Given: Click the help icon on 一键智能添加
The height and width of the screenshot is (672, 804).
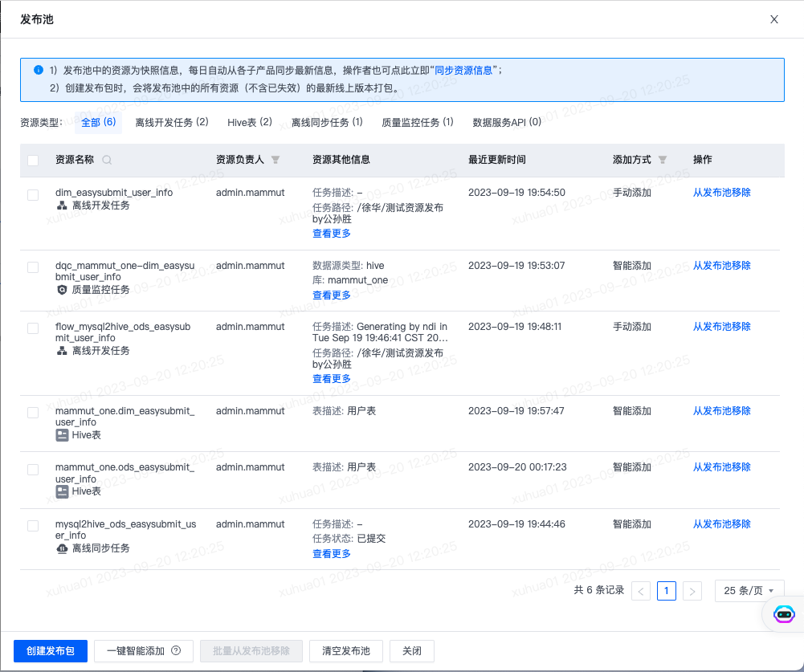Looking at the screenshot, I should click(x=176, y=650).
